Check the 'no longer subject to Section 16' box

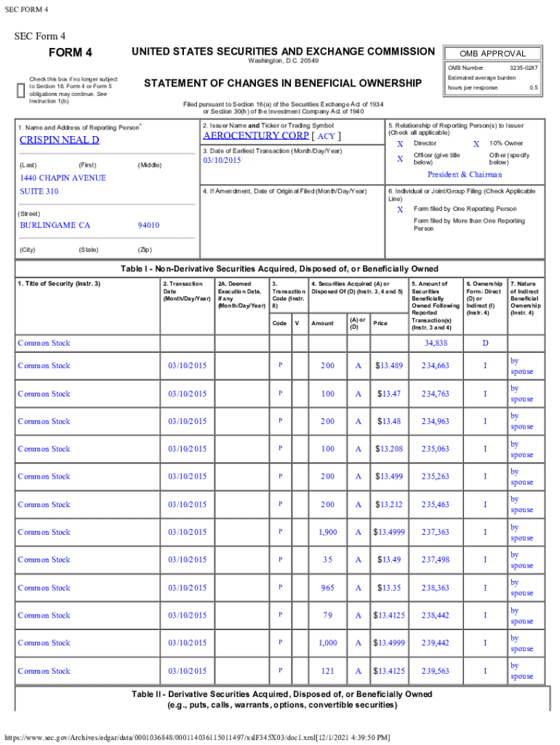click(x=20, y=90)
